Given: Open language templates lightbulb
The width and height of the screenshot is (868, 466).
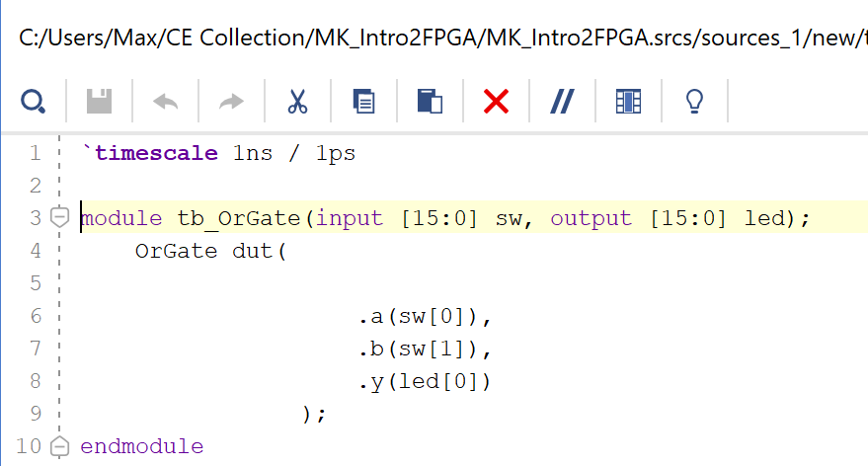Looking at the screenshot, I should click(694, 101).
